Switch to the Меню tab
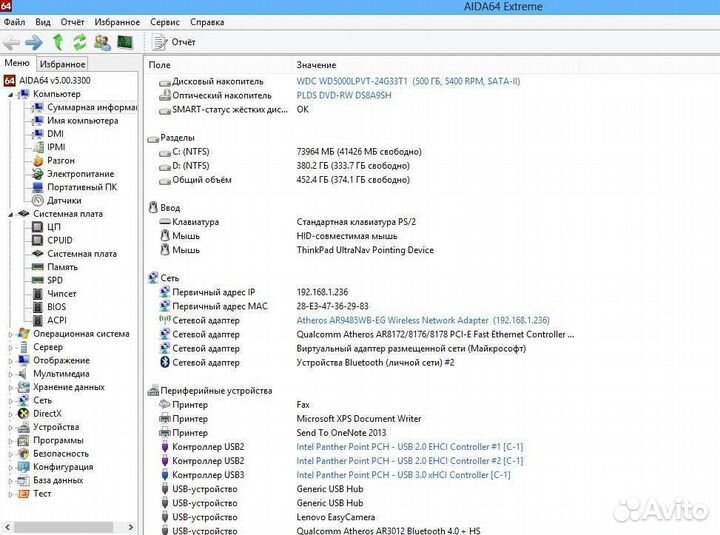Screen dimensions: 720x535 [x=17, y=63]
